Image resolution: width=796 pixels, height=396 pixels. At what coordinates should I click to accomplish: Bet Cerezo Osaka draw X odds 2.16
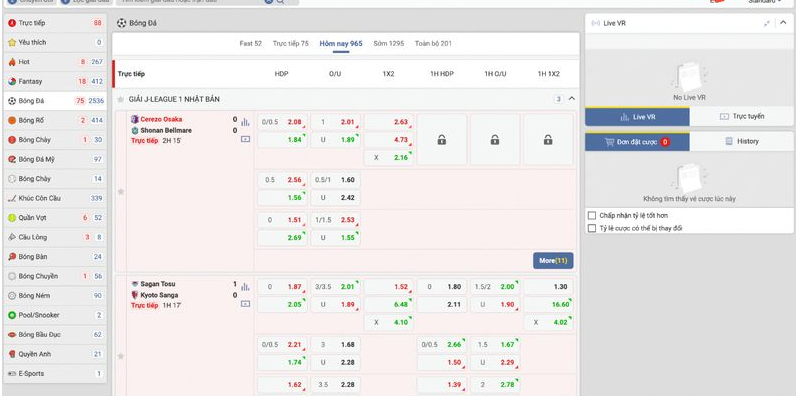(388, 158)
